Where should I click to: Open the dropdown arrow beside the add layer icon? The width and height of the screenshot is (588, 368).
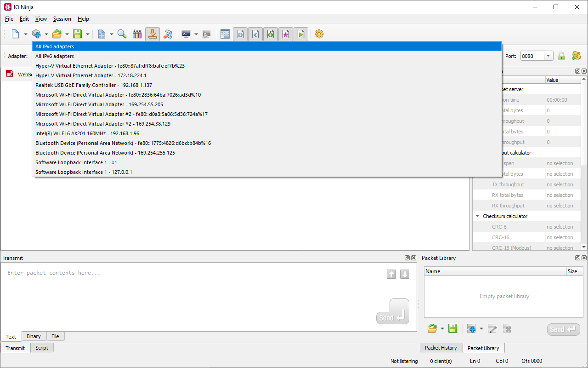(46, 34)
